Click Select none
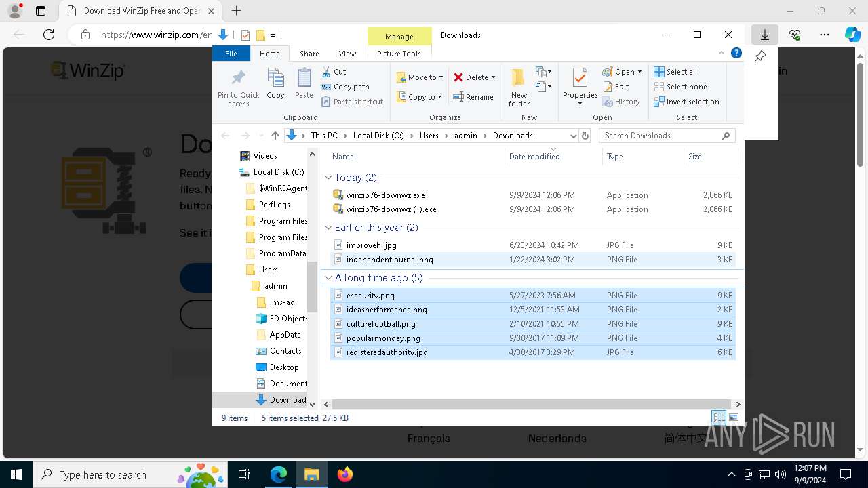Viewport: 868px width, 488px height. pos(680,87)
